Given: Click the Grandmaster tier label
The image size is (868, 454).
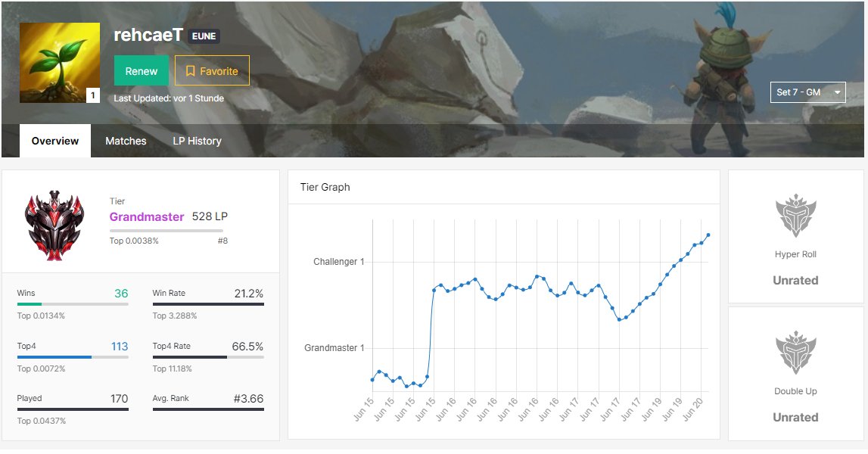Looking at the screenshot, I should [147, 216].
